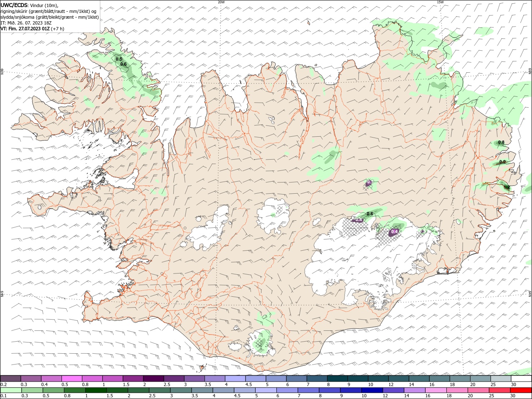Click the bright magenta 0.5 snow legend swatch

[x=71, y=379]
